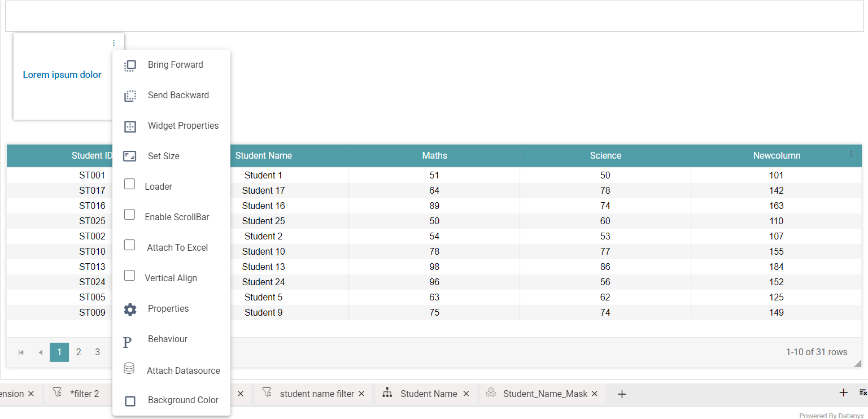Enable the Loader checkbox
Image resolution: width=868 pixels, height=419 pixels.
[x=129, y=184]
